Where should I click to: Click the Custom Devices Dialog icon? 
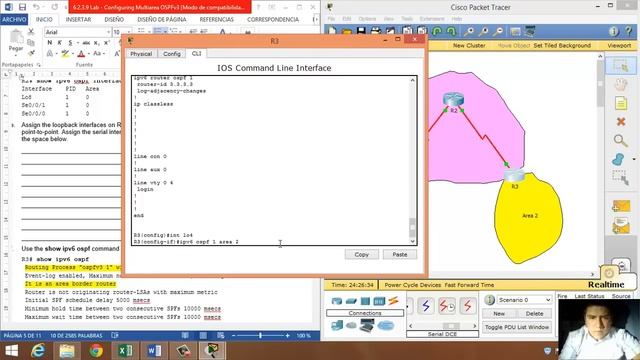click(x=530, y=31)
